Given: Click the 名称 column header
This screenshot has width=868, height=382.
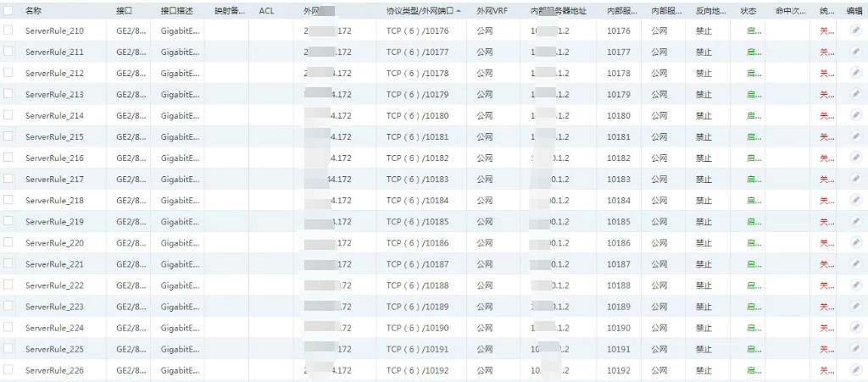Looking at the screenshot, I should point(33,10).
